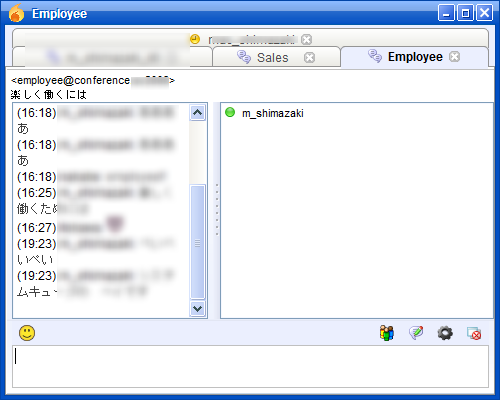Click the splitter handle between chat and participants

click(x=217, y=210)
